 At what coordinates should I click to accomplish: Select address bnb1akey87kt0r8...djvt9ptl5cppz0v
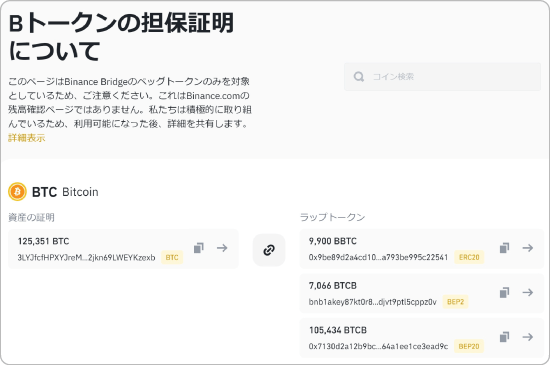373,302
